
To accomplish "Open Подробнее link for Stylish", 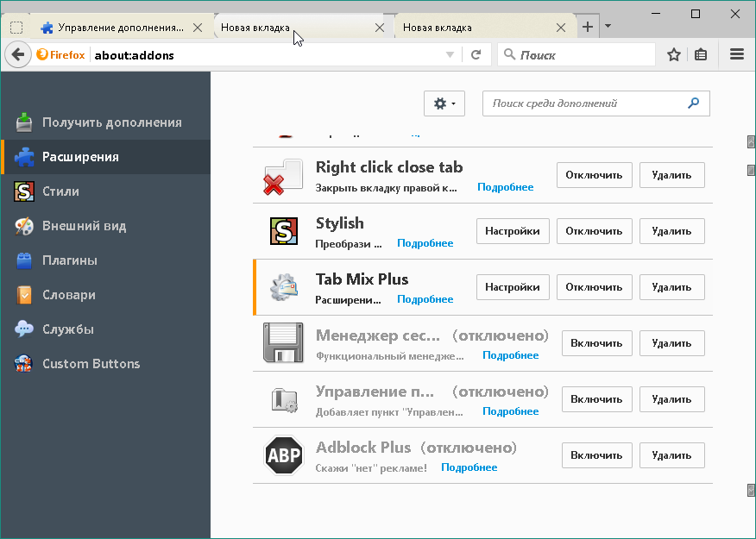I will point(425,243).
